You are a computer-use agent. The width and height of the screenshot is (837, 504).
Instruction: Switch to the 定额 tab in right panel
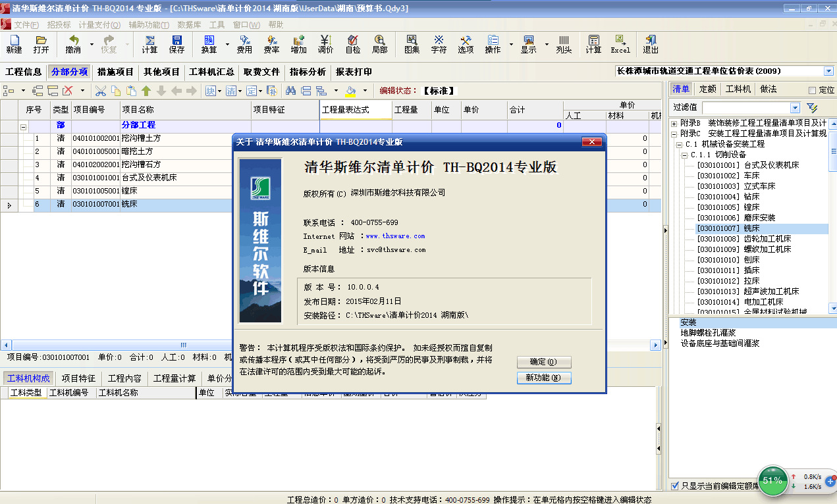(707, 89)
